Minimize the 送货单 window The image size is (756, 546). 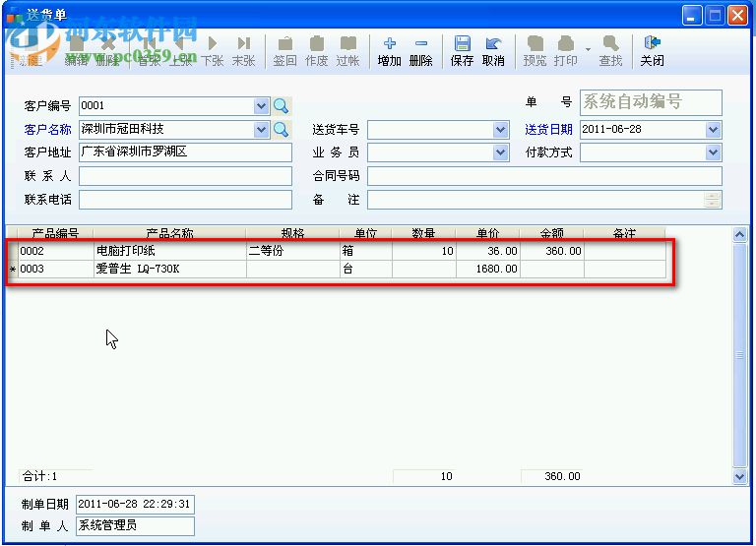pyautogui.click(x=692, y=16)
